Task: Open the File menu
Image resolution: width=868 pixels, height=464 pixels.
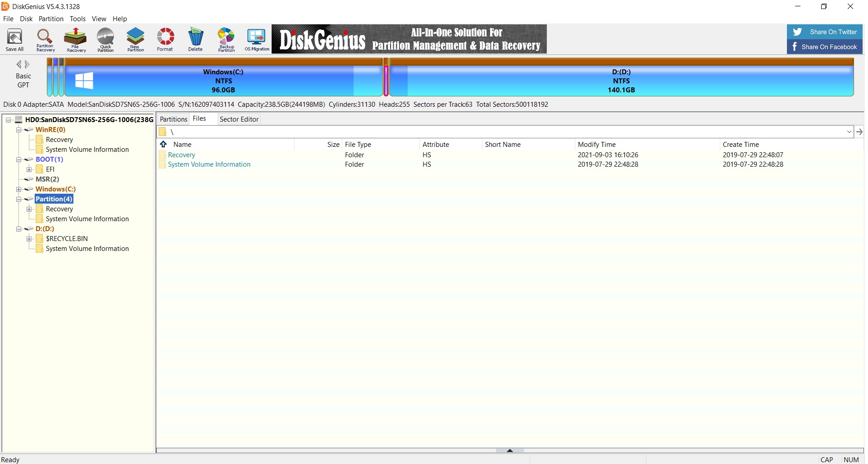Action: (8, 19)
